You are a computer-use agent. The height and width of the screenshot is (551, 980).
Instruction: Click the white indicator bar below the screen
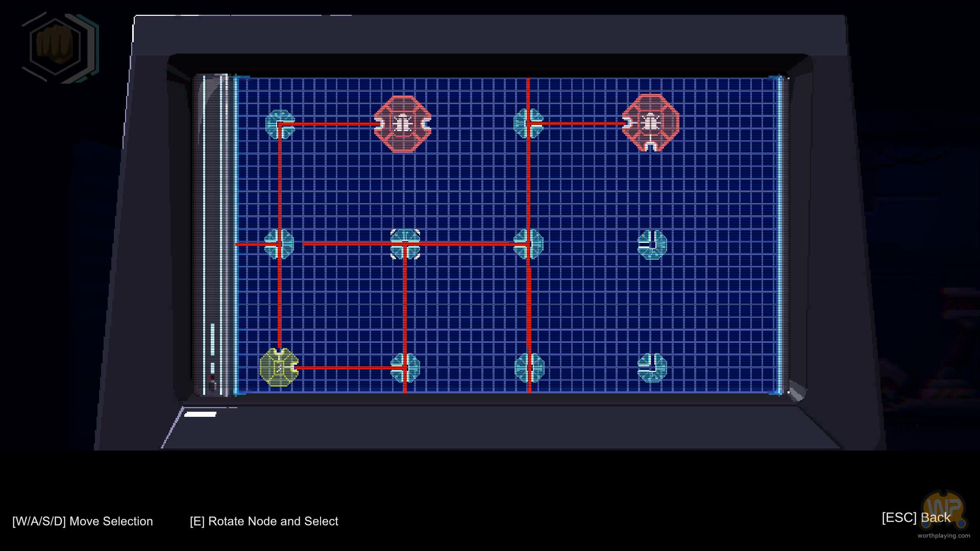tap(200, 414)
